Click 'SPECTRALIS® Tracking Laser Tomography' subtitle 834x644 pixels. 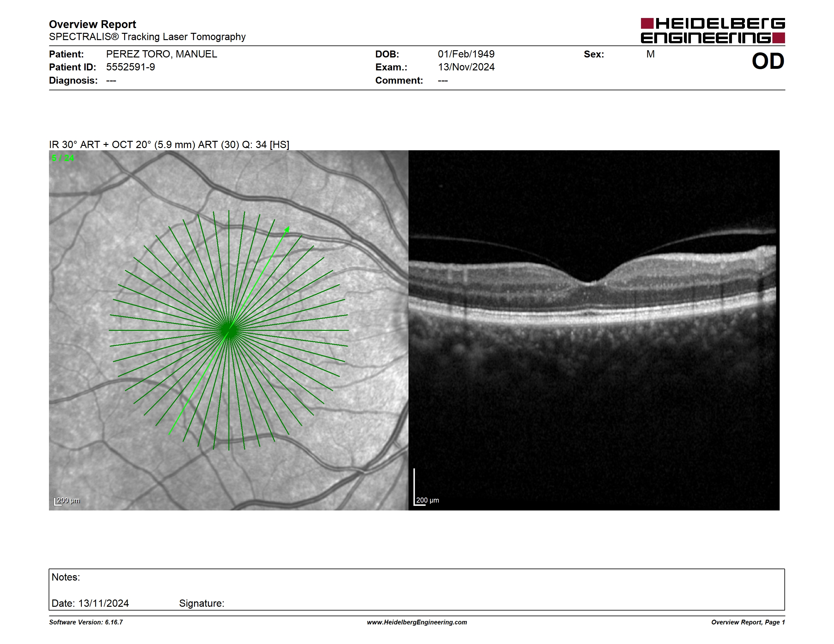tap(147, 37)
